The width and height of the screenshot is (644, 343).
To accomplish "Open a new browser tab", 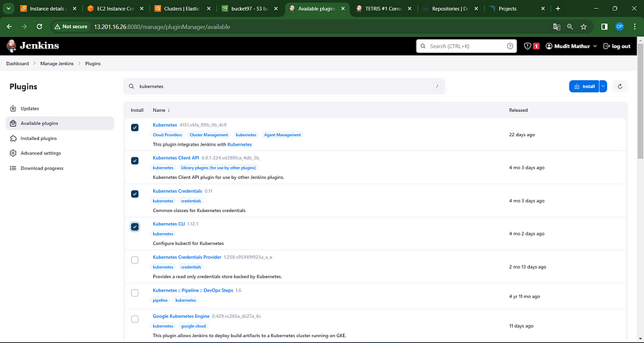I will pyautogui.click(x=557, y=9).
